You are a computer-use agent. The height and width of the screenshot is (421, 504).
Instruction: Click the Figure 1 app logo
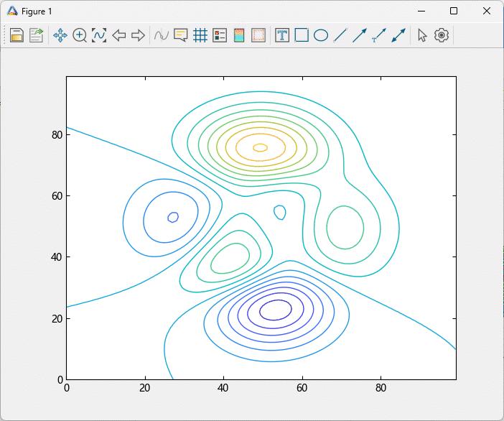[x=12, y=11]
